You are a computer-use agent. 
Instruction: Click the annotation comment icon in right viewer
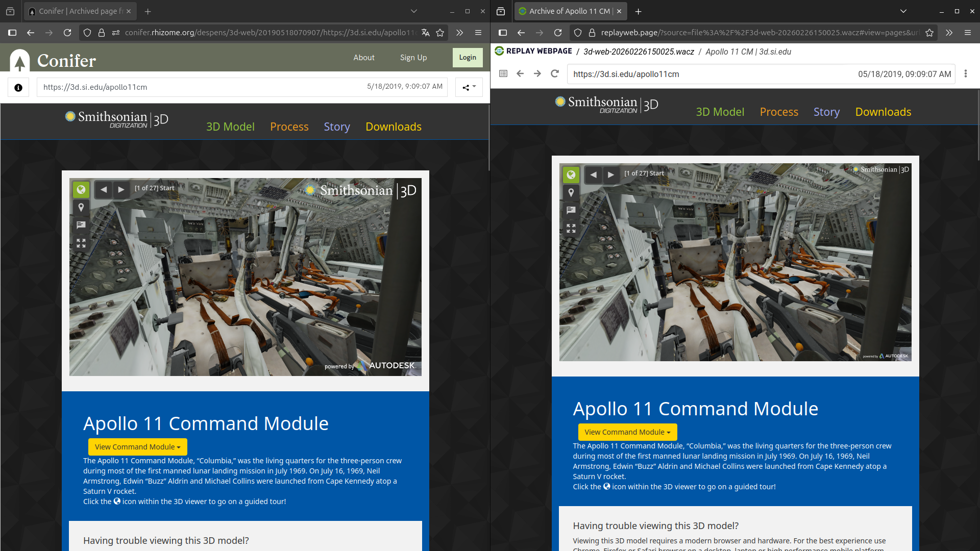coord(571,210)
